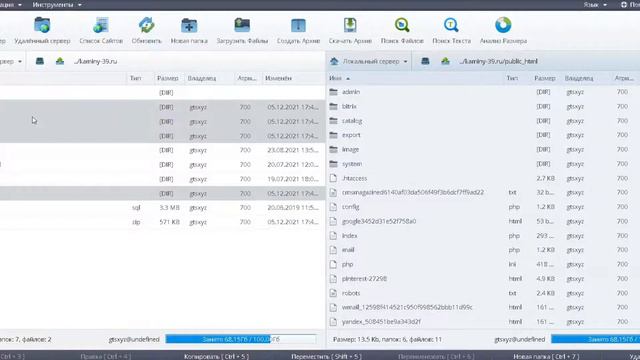Select the system folder icon
This screenshot has width=640, height=360.
tap(333, 164)
